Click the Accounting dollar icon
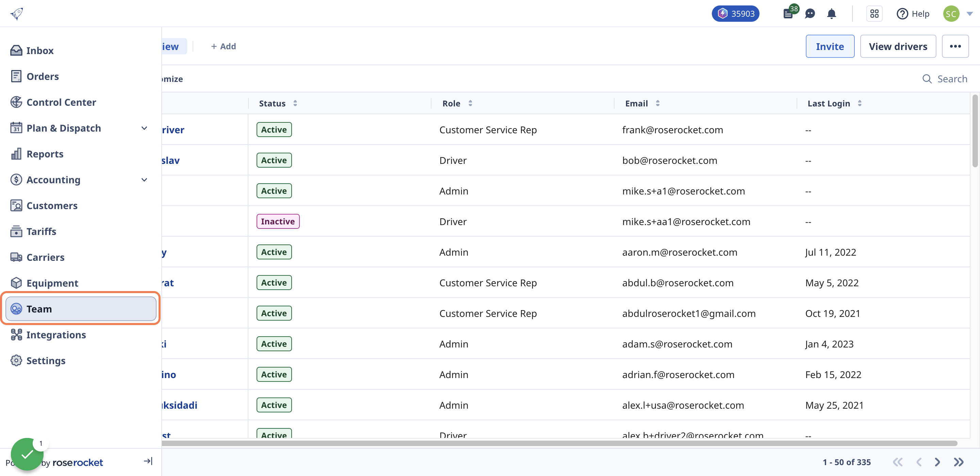 pyautogui.click(x=16, y=180)
